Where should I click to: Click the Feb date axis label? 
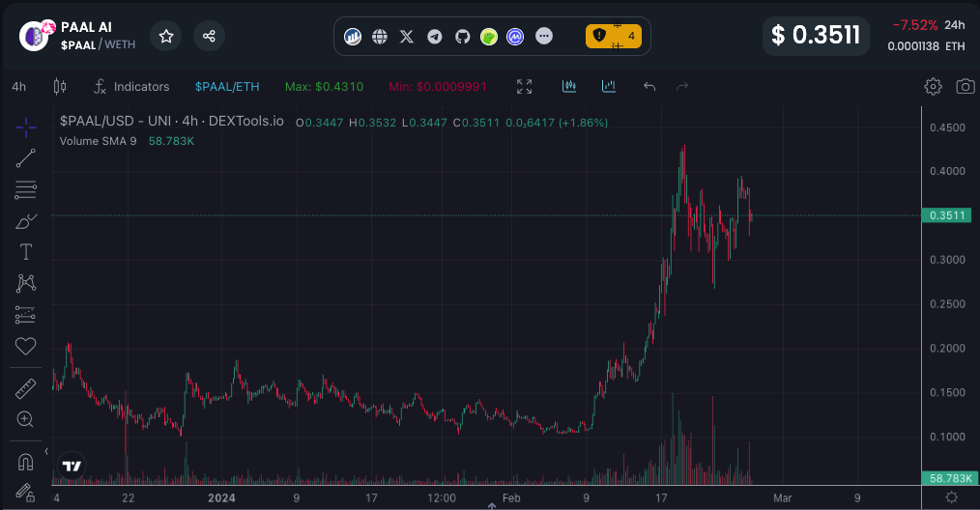[x=511, y=498]
